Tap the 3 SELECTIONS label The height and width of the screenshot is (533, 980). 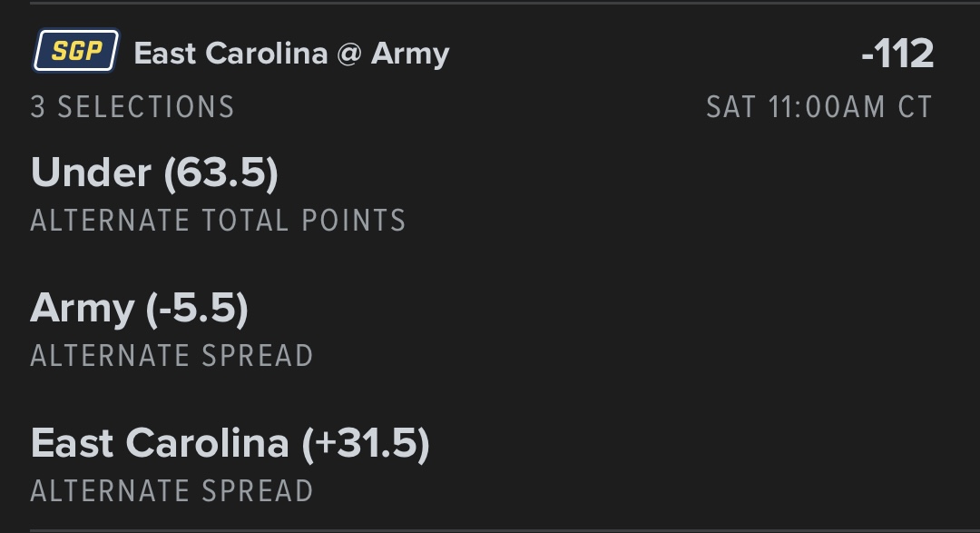132,107
